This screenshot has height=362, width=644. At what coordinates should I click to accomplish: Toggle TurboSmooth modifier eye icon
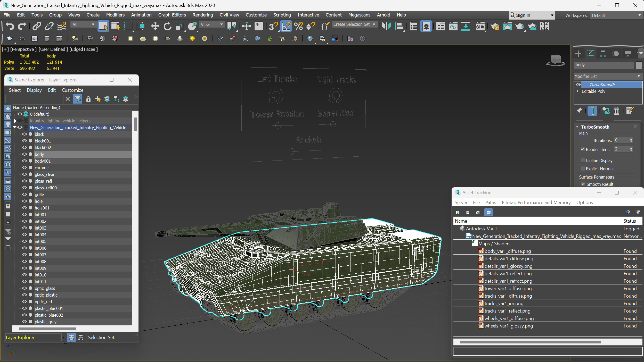[x=578, y=85]
